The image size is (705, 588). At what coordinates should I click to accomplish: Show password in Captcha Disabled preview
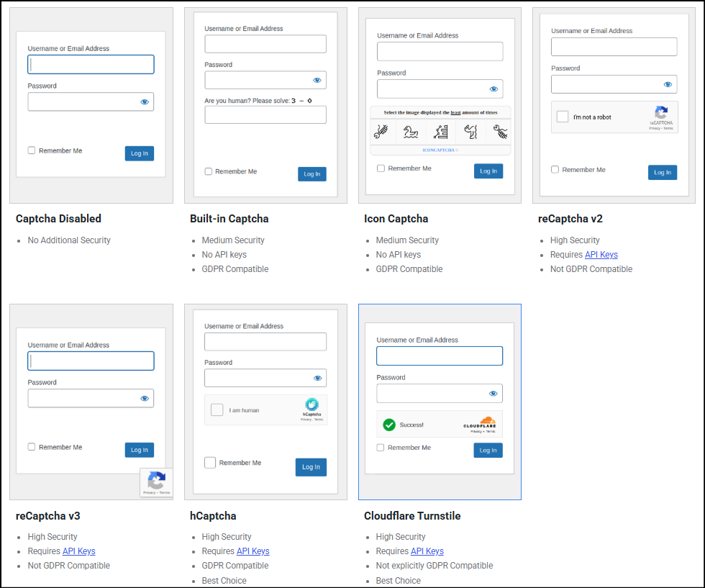[145, 102]
